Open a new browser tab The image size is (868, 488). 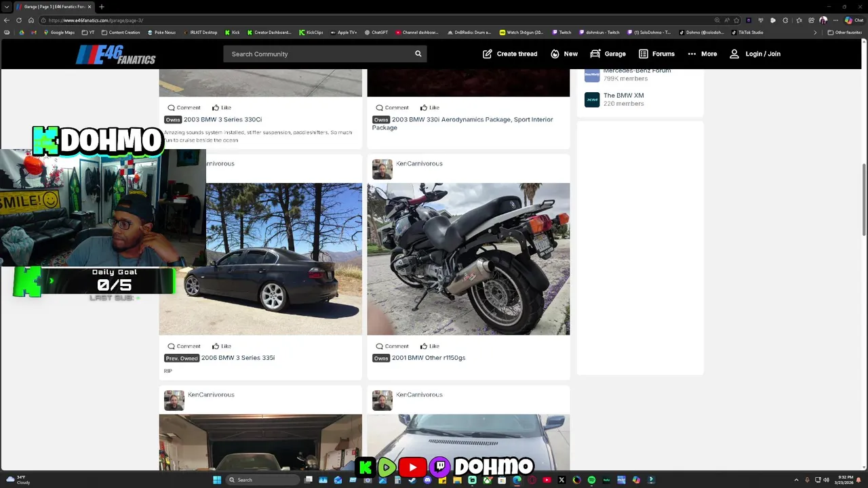tap(101, 7)
